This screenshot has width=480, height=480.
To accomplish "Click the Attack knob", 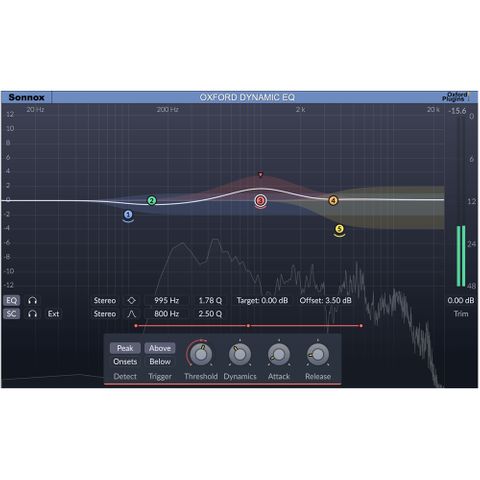I will coord(279,354).
